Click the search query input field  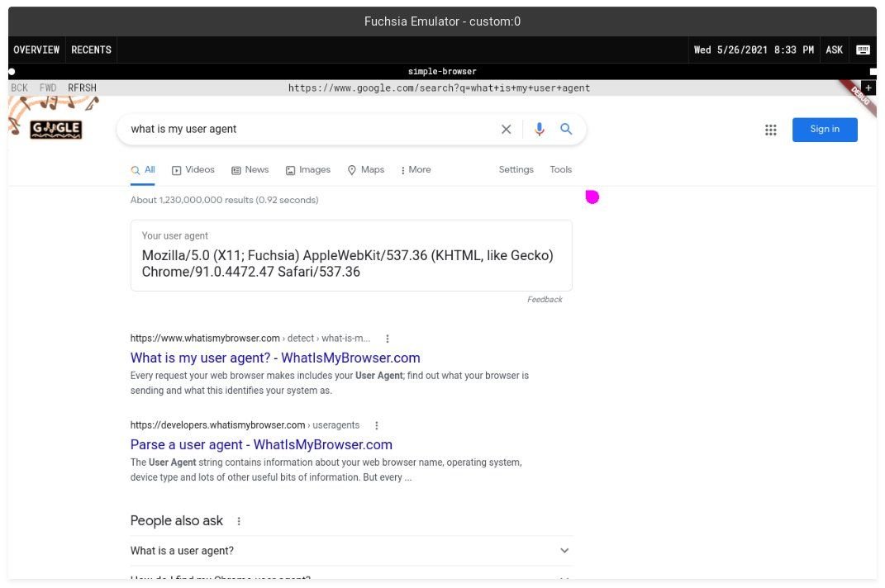(x=306, y=129)
